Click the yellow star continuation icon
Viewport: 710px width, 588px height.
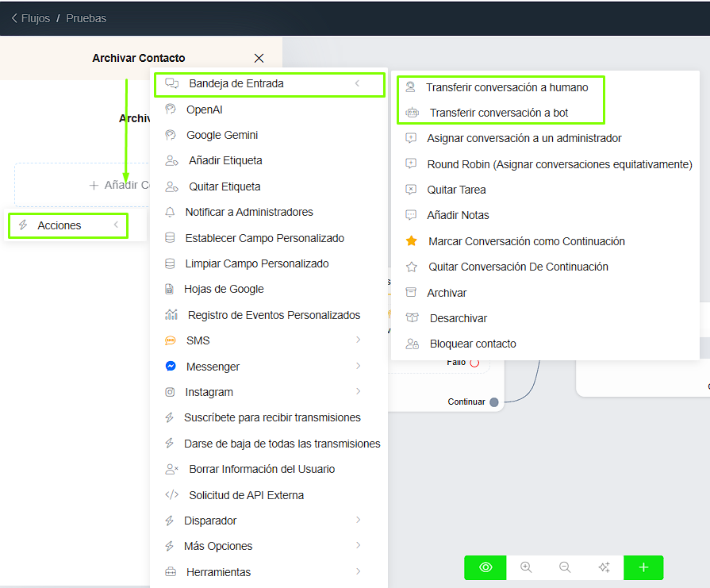pyautogui.click(x=411, y=241)
